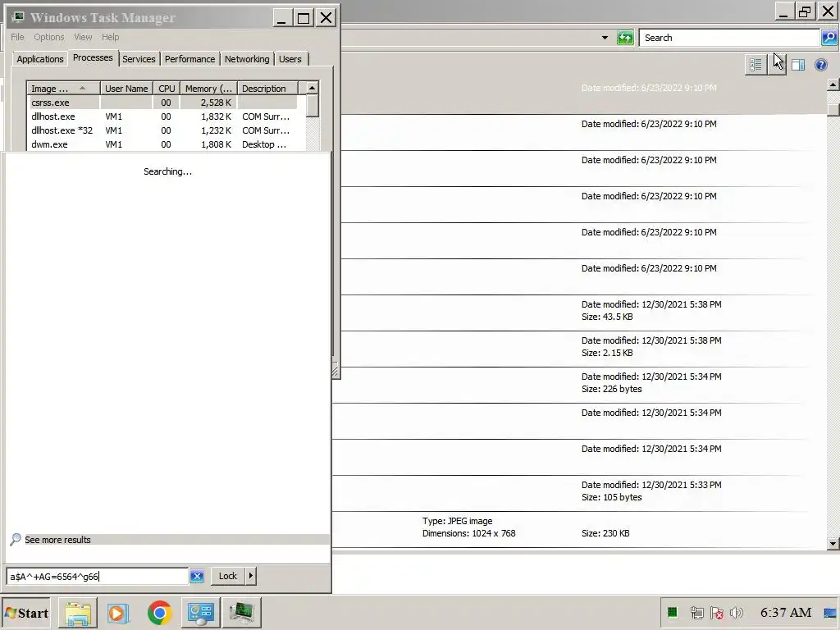
Task: Click the Task Manager title icon
Action: coord(18,17)
